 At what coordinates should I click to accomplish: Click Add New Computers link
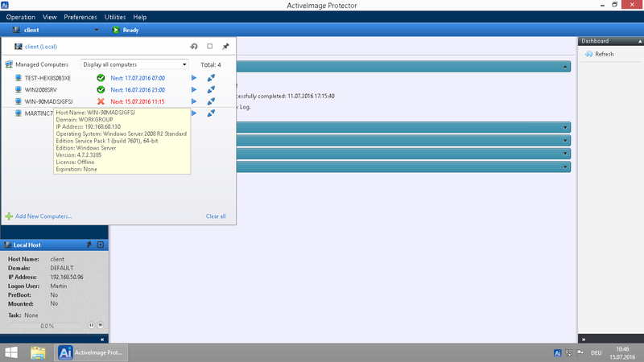click(43, 216)
